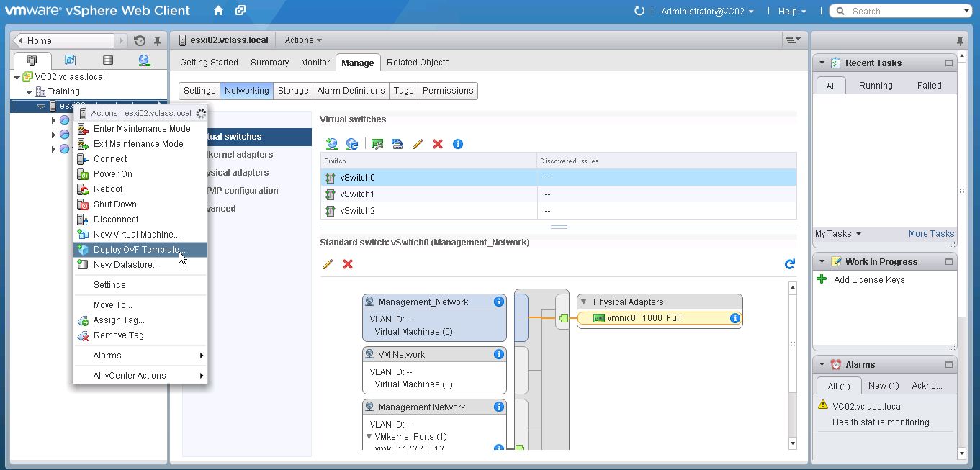Click the edit pencil under Standard switch vSwitch0
Screen dimensions: 980x470
pos(328,264)
